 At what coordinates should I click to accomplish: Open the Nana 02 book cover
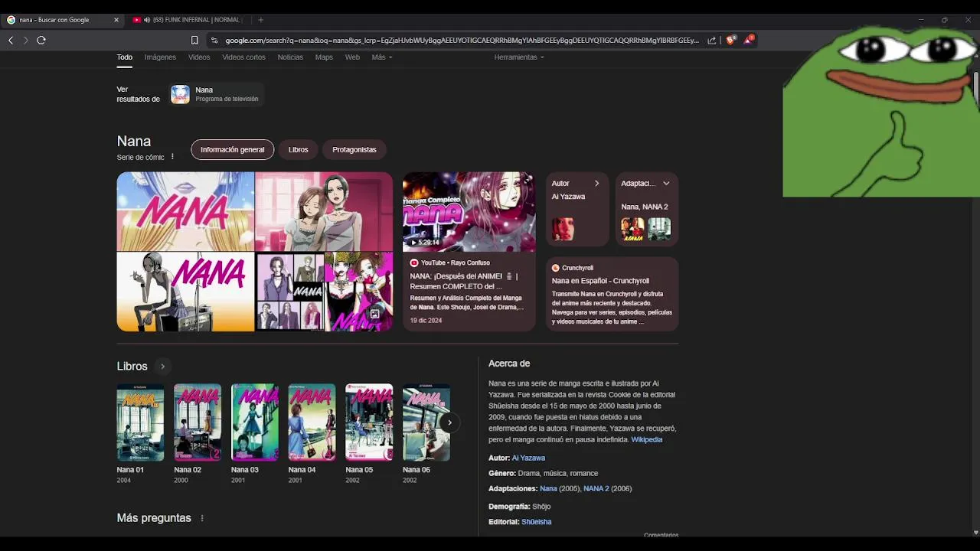pyautogui.click(x=198, y=422)
